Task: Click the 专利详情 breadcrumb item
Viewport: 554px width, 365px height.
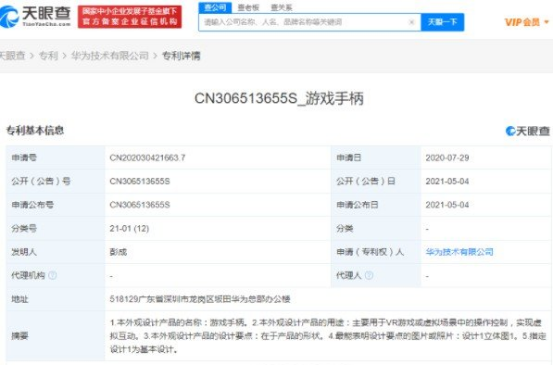Action: point(181,55)
